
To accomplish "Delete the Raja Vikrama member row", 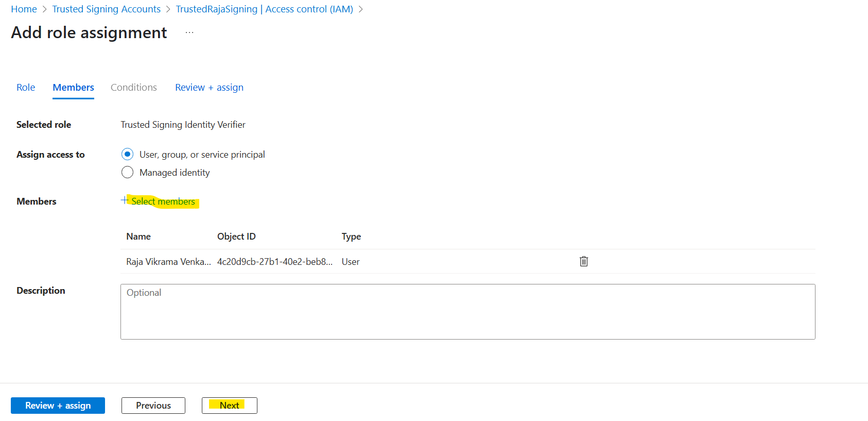I will 584,261.
